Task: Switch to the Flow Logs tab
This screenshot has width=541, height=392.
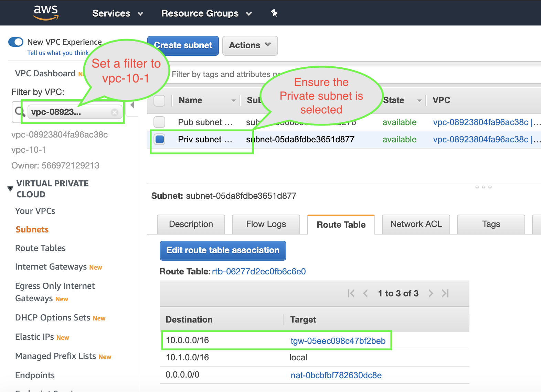Action: [x=266, y=224]
